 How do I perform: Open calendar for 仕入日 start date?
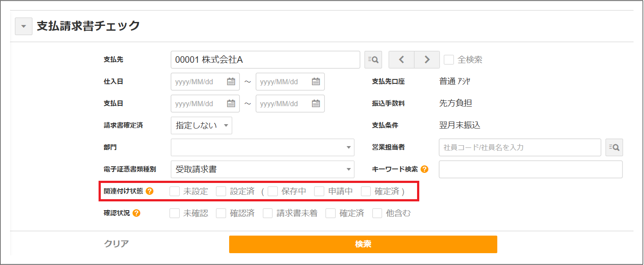click(231, 82)
